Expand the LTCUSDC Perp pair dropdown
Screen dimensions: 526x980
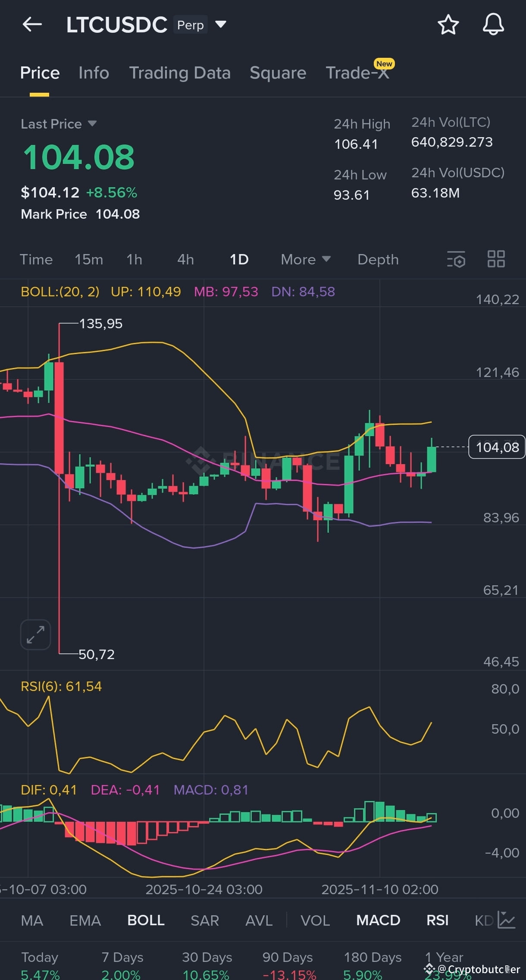point(221,24)
